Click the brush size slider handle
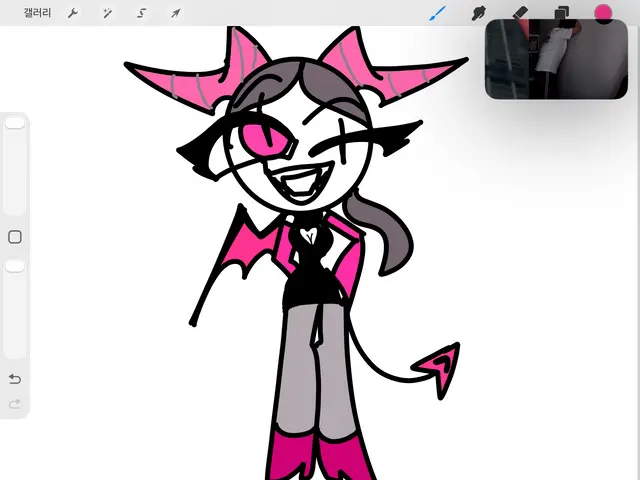This screenshot has height=480, width=640. (x=15, y=122)
